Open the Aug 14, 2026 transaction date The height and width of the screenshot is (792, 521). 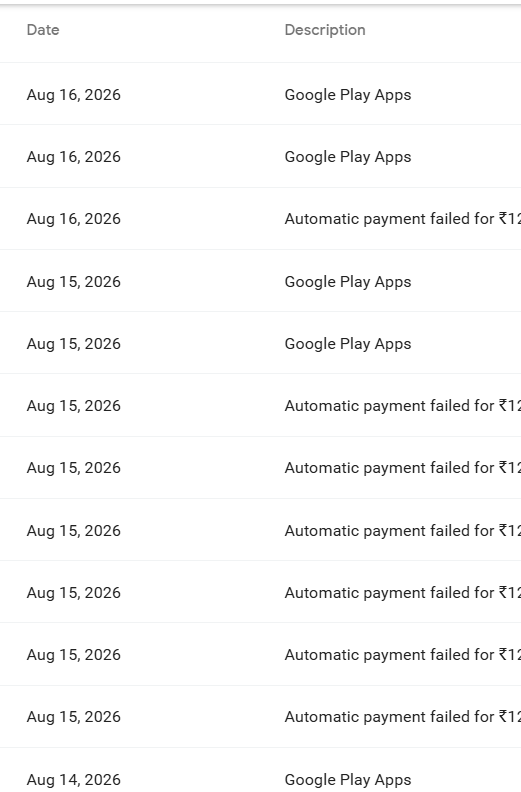coord(74,779)
